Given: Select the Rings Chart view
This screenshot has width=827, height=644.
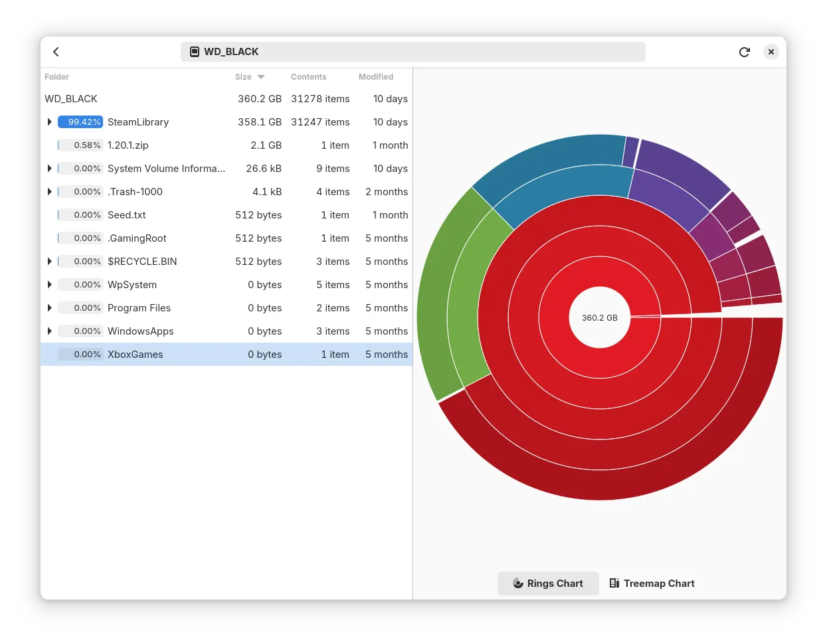Looking at the screenshot, I should pos(548,584).
